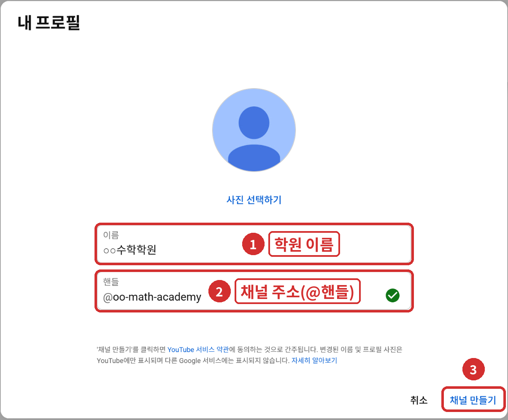
Task: Focus the 핸들 input field
Action: coord(254,291)
